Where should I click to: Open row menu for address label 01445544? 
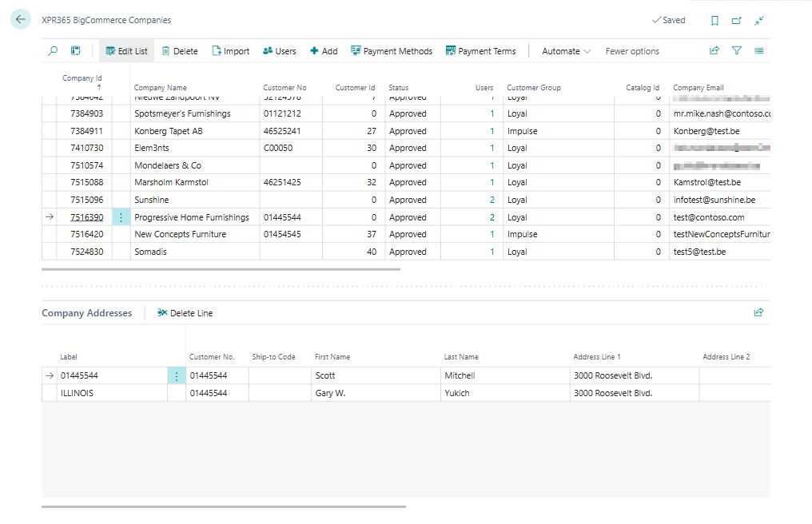pyautogui.click(x=177, y=376)
